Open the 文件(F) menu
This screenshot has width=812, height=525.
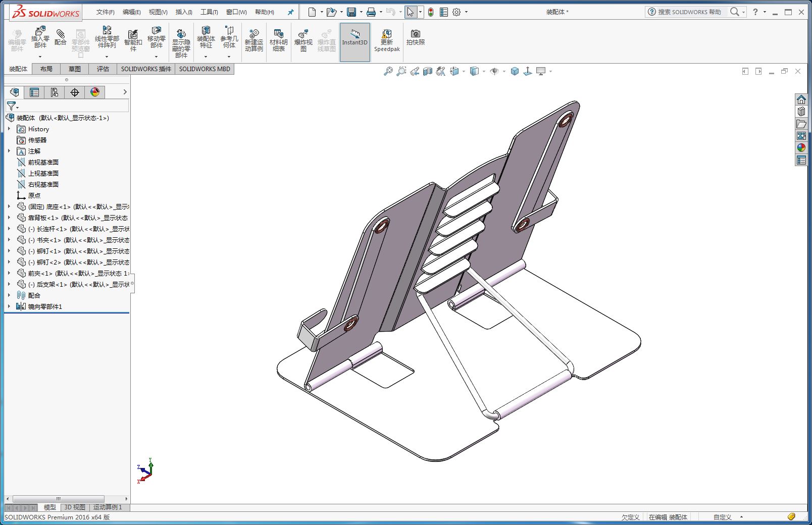coord(105,12)
